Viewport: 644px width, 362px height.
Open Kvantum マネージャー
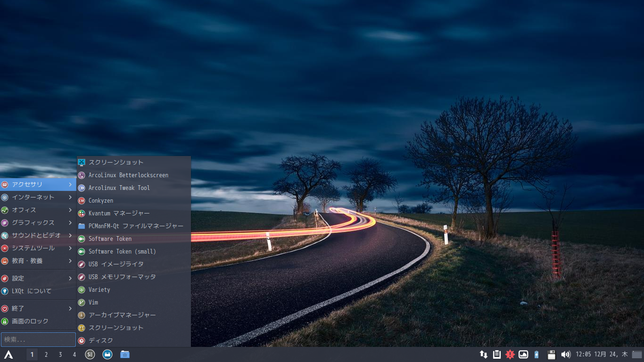pos(134,213)
